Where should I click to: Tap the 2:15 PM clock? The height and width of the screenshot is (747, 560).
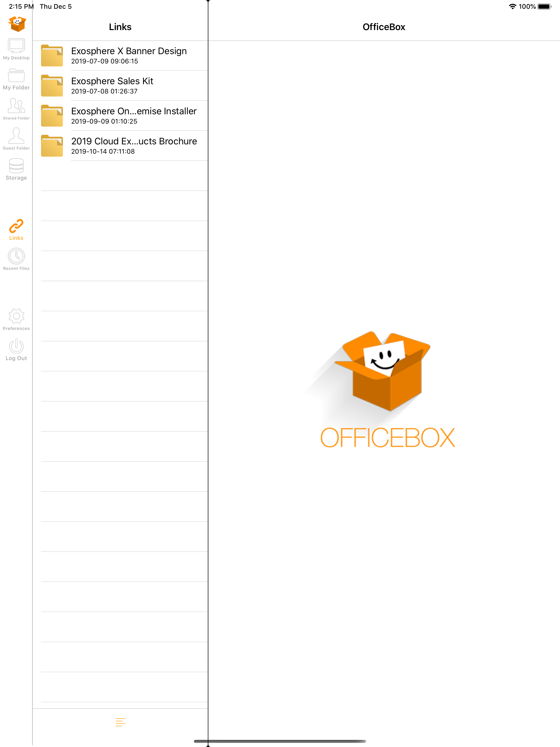(21, 6)
